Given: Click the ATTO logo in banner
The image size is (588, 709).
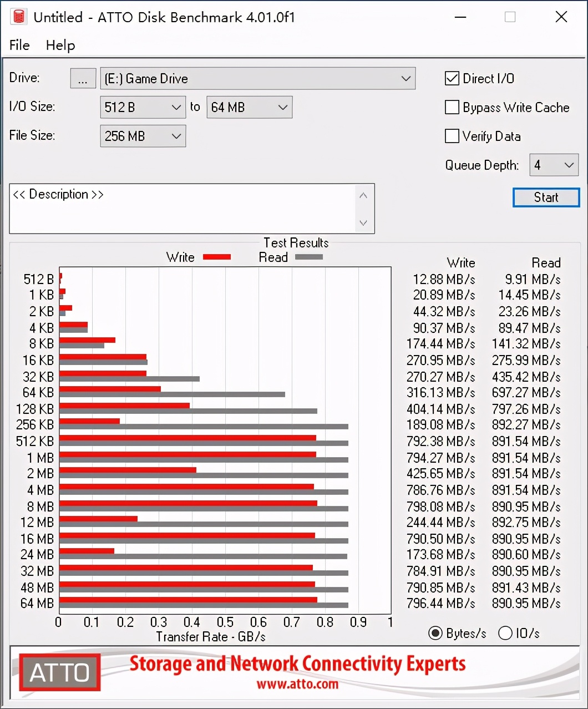Looking at the screenshot, I should click(60, 672).
